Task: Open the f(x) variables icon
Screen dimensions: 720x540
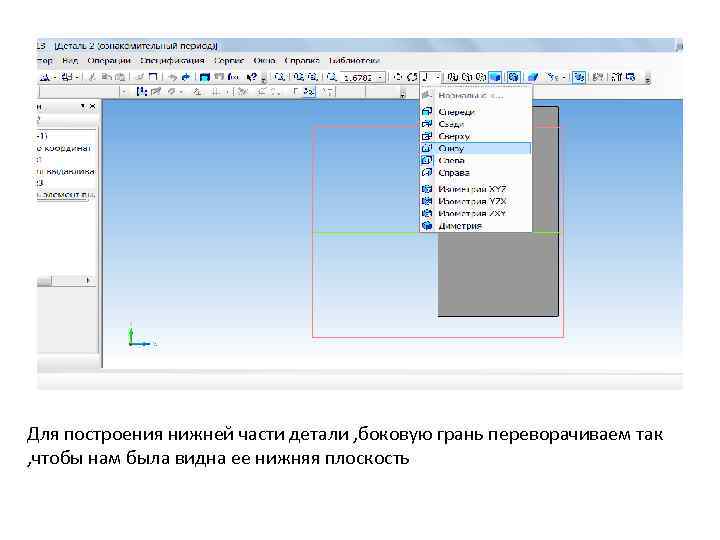Action: (233, 77)
